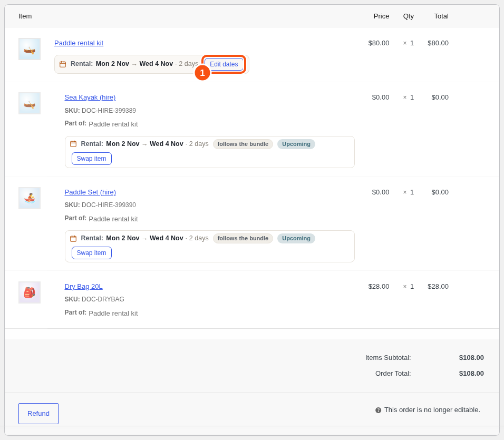Click the Paddle Set (hire) thumbnail image
Viewport: 504px width, 440px height.
click(30, 198)
